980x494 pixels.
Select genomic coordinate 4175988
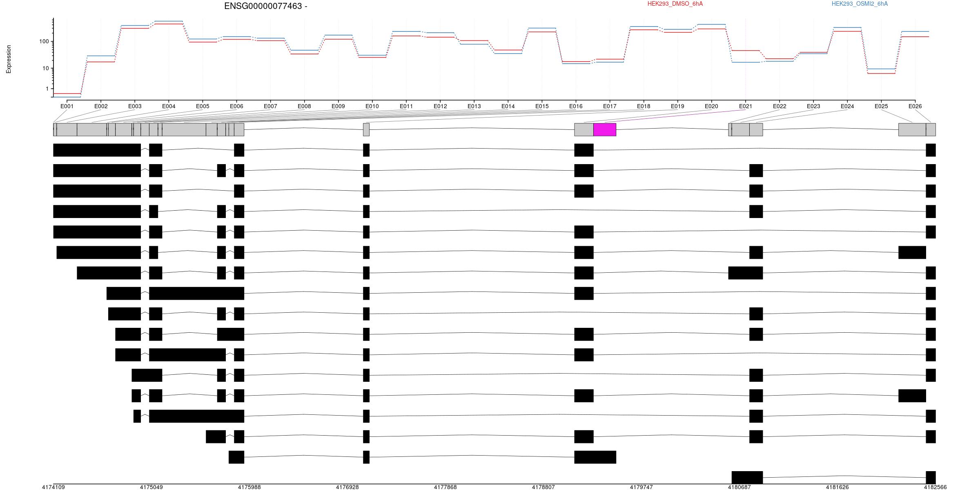coord(249,487)
